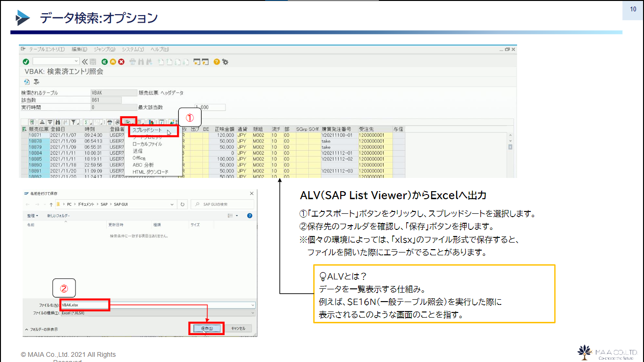The width and height of the screenshot is (644, 362).
Task: Open the Customize Local Layout gear icon
Action: [225, 62]
